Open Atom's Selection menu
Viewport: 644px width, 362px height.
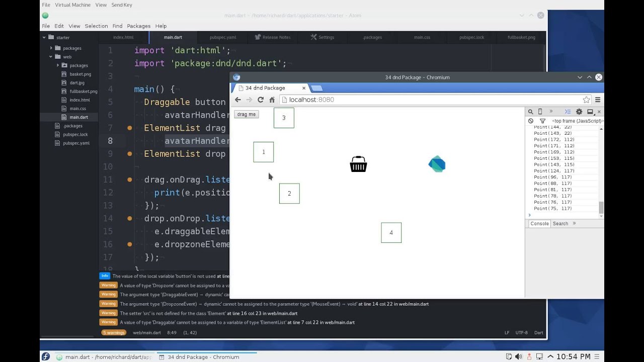(x=96, y=26)
